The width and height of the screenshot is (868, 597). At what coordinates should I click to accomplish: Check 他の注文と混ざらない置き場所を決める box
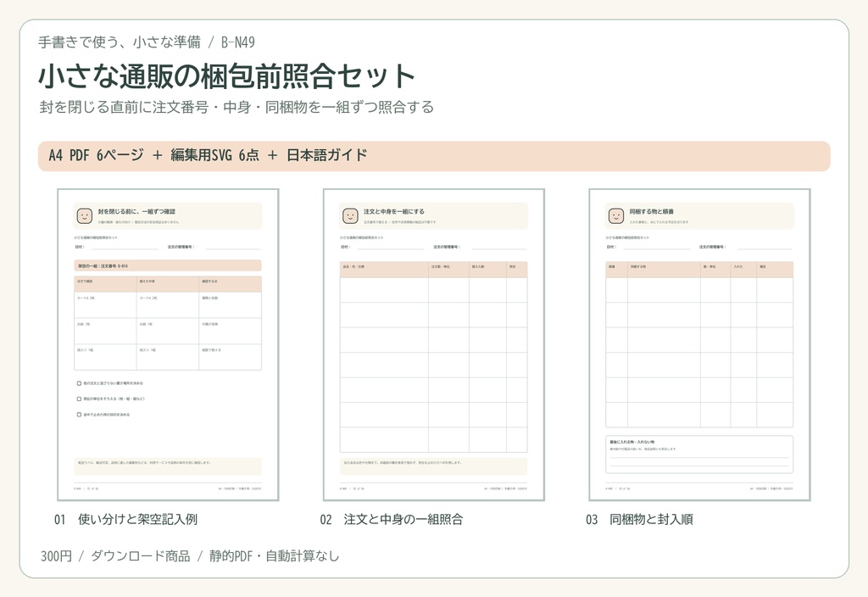tap(79, 383)
